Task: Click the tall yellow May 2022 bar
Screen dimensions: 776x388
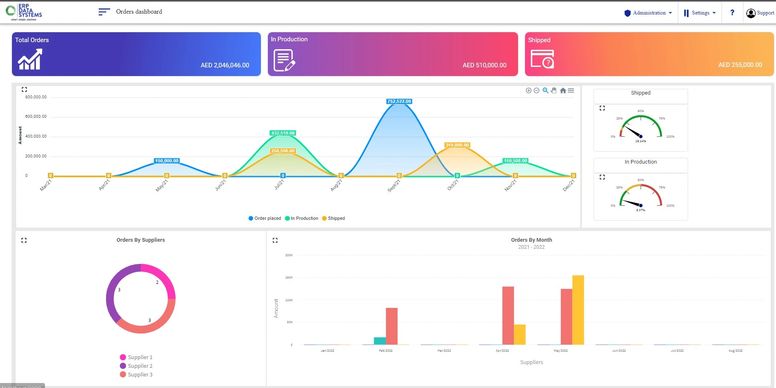Action: (578, 310)
